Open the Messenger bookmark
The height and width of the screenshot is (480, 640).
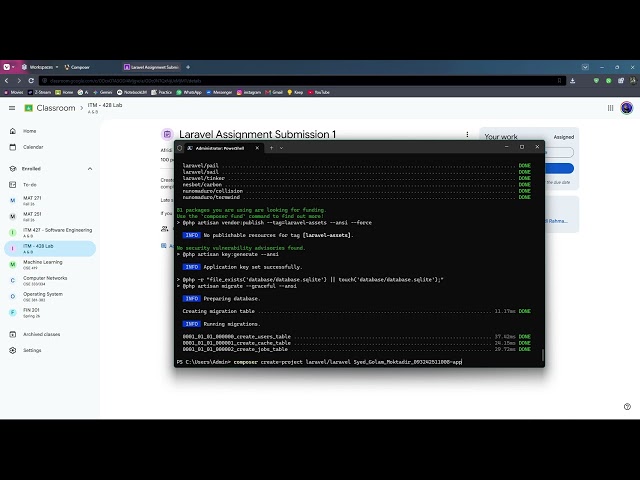[x=219, y=92]
